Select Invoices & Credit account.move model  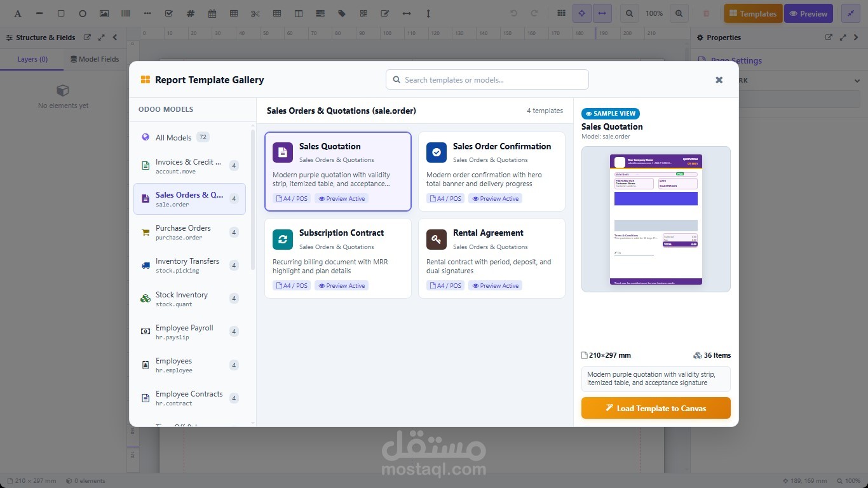(x=189, y=166)
